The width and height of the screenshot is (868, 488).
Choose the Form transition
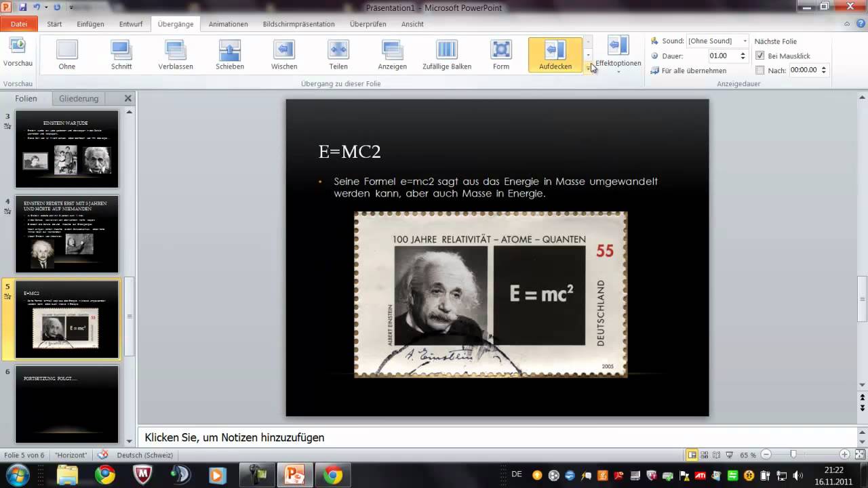pyautogui.click(x=501, y=55)
